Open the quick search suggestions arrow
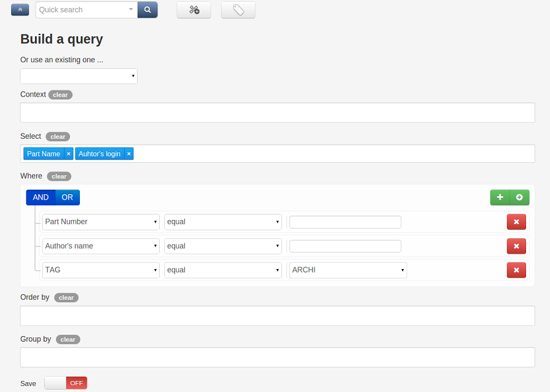Viewport: 550px width, 392px height. [x=130, y=10]
